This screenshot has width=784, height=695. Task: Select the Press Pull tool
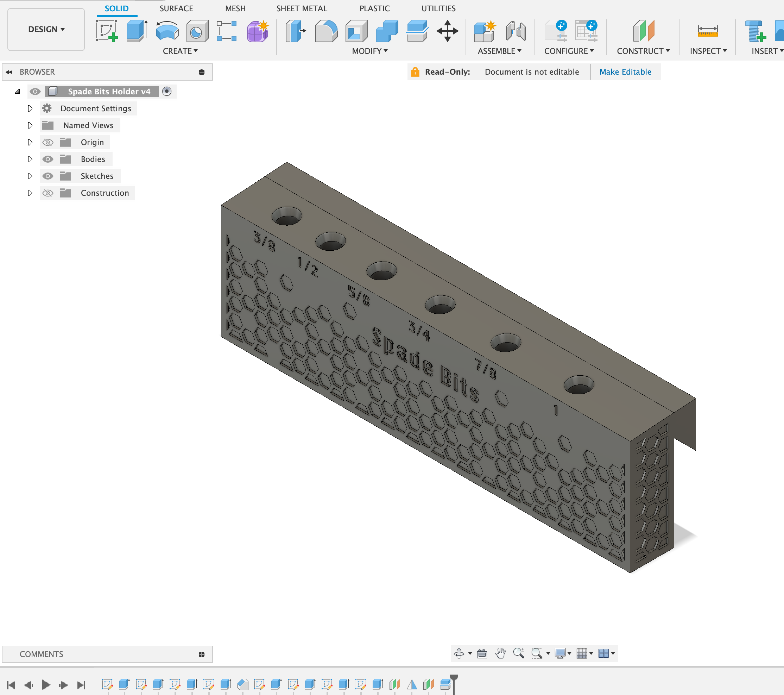(x=296, y=31)
